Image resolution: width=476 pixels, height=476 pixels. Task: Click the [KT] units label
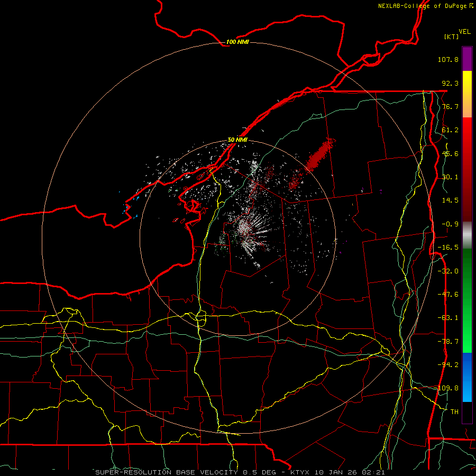click(x=452, y=36)
